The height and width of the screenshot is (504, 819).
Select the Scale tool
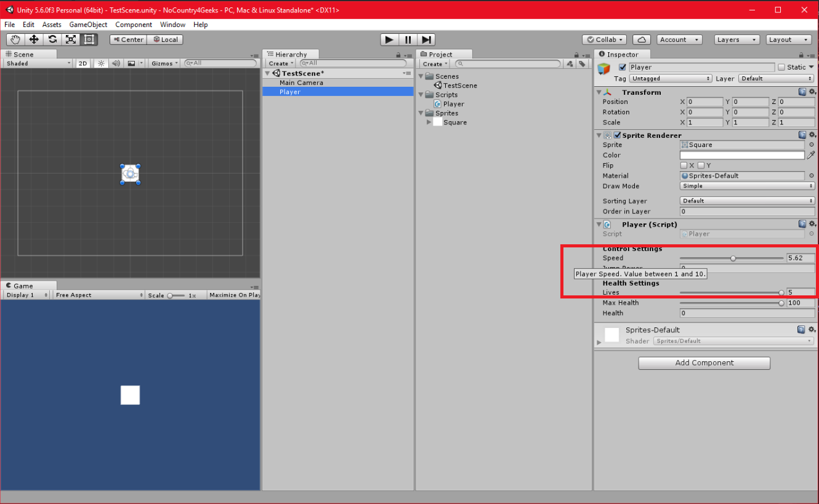(71, 39)
